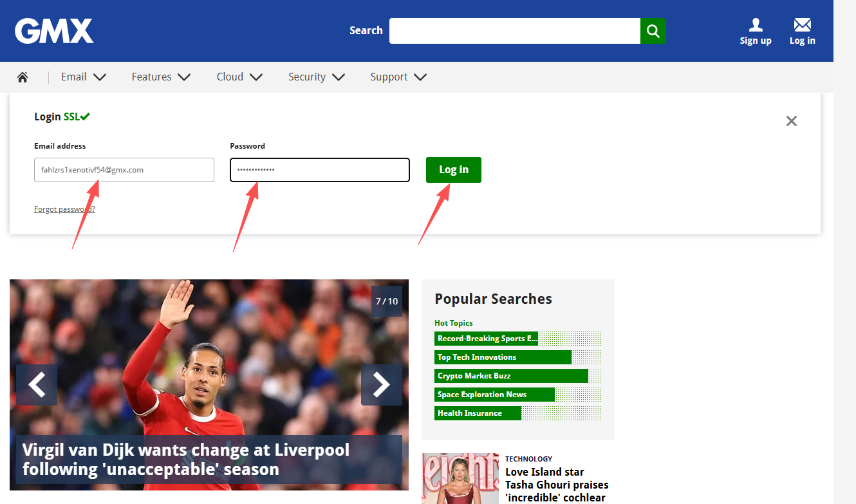Click the green Log in button

click(x=454, y=170)
